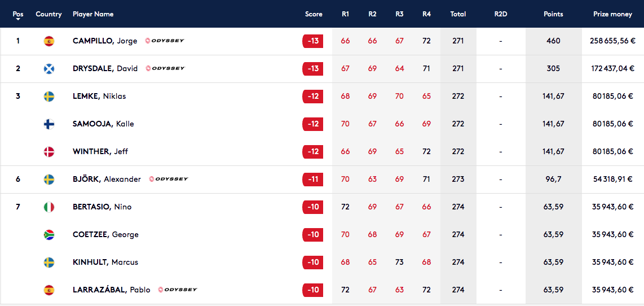The width and height of the screenshot is (644, 306).
Task: Click Italy flag beside Bertasio
Action: coord(49,207)
